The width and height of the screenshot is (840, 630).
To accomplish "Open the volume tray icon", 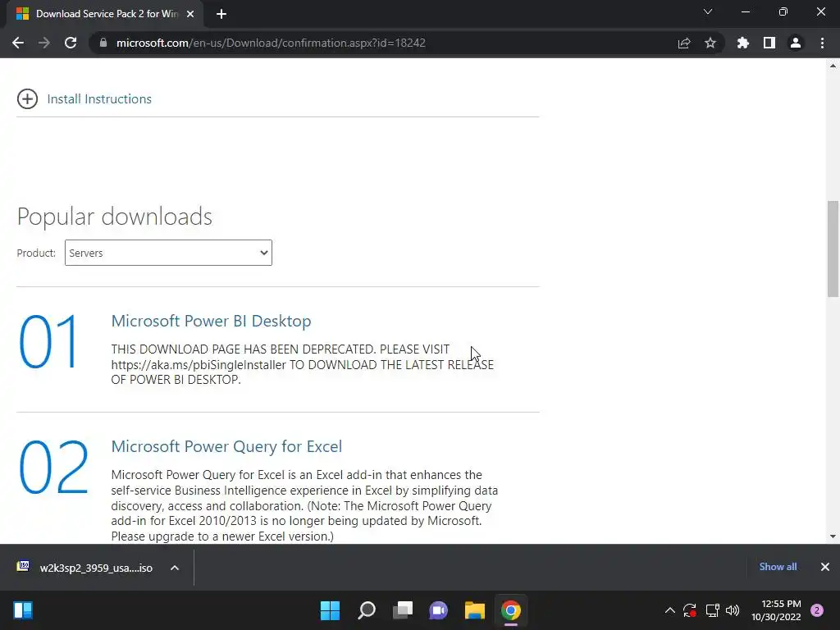I will pos(733,610).
